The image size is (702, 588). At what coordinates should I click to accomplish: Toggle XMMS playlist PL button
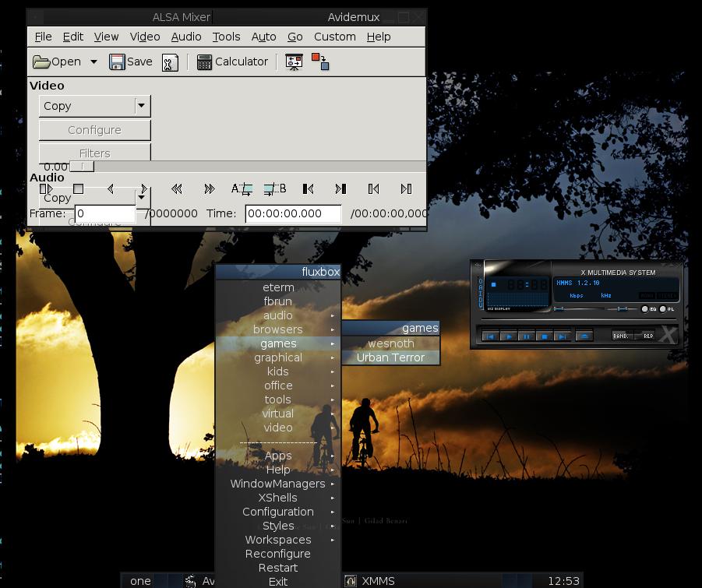667,309
